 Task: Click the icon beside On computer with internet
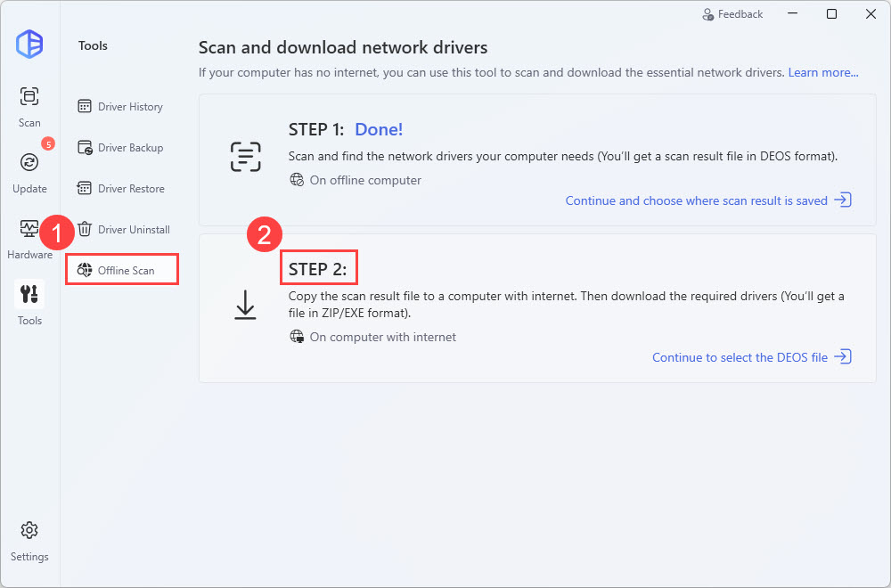[297, 337]
